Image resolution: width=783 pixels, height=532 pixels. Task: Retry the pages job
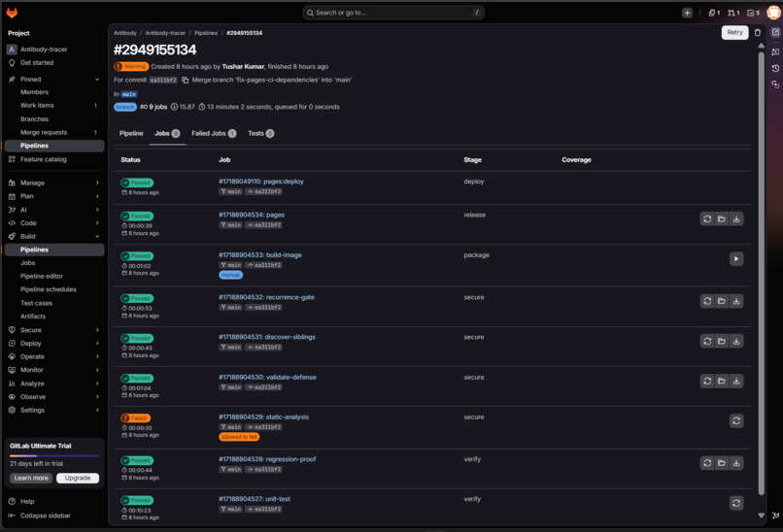point(707,218)
